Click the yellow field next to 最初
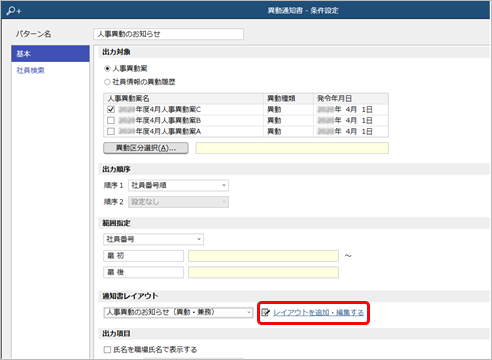The image size is (492, 360). tap(263, 256)
